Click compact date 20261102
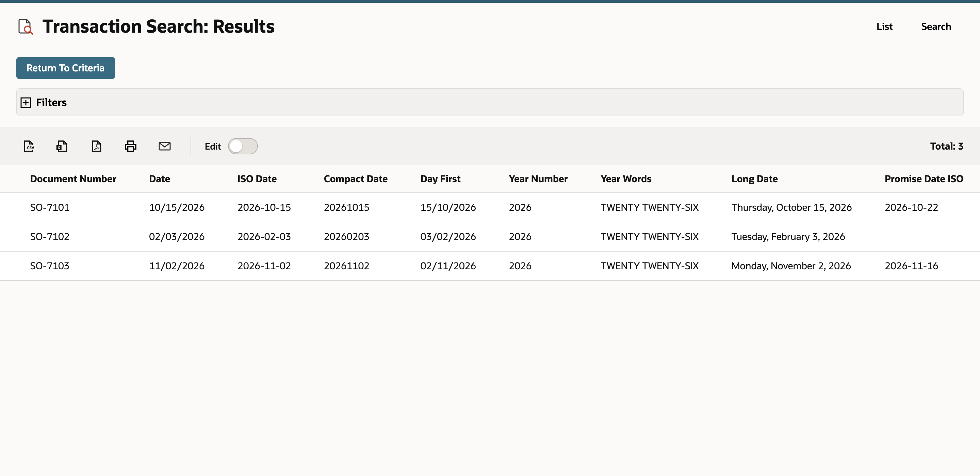980x476 pixels. pyautogui.click(x=346, y=266)
